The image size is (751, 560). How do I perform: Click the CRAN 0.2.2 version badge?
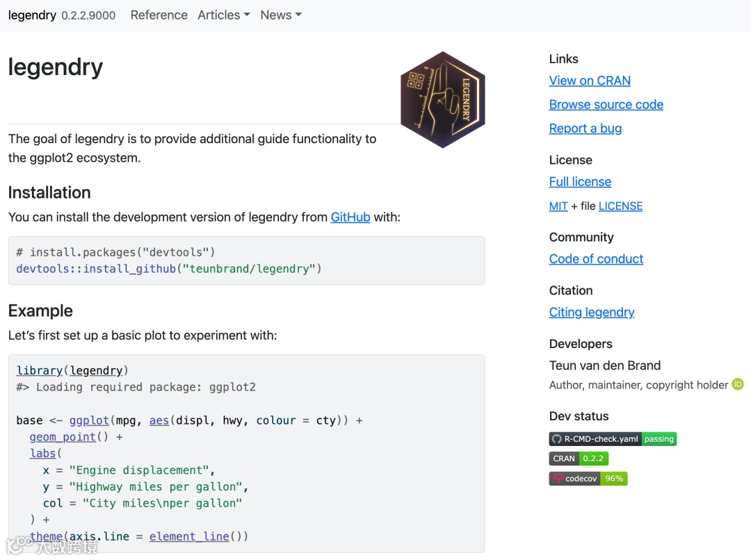[x=579, y=459]
